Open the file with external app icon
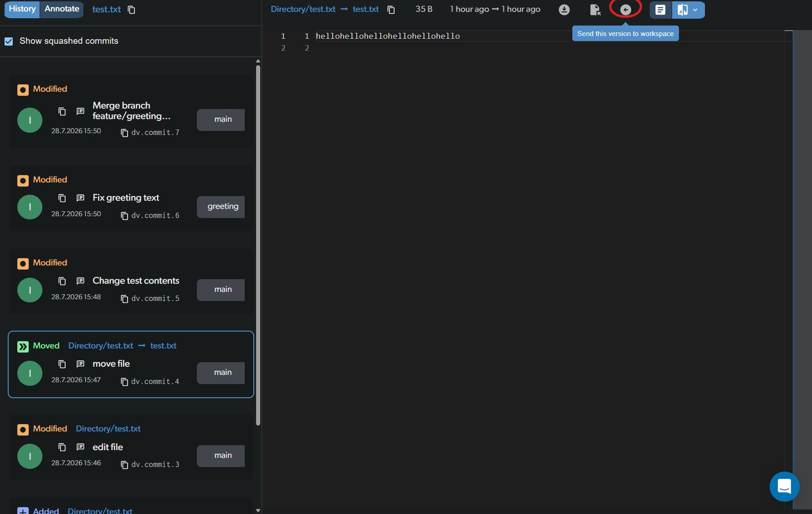The height and width of the screenshot is (514, 812). [595, 10]
